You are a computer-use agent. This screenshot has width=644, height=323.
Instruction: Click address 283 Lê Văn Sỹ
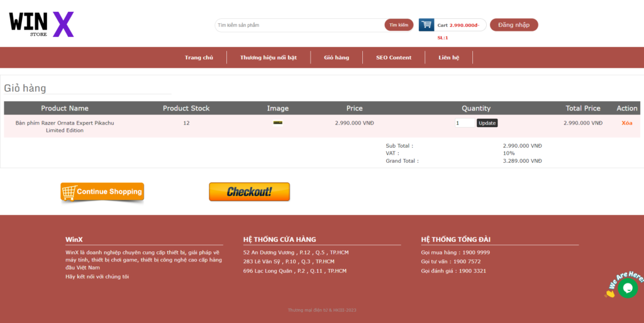pos(289,261)
